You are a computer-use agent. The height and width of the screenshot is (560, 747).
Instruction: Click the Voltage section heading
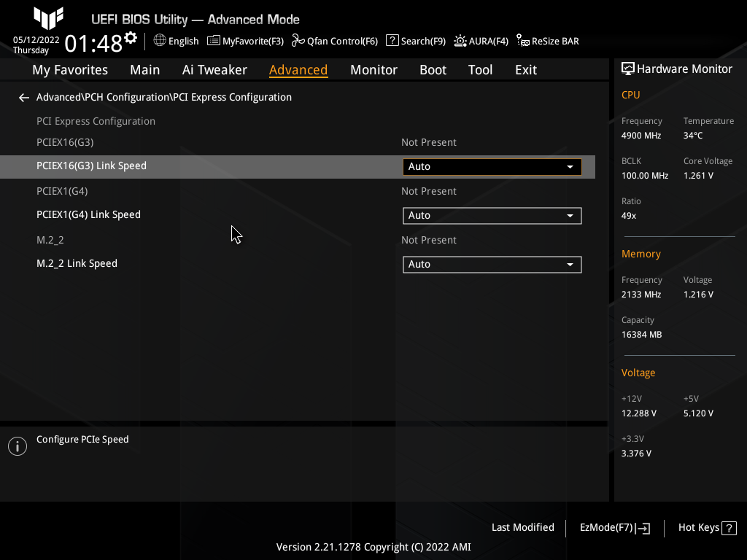point(638,373)
